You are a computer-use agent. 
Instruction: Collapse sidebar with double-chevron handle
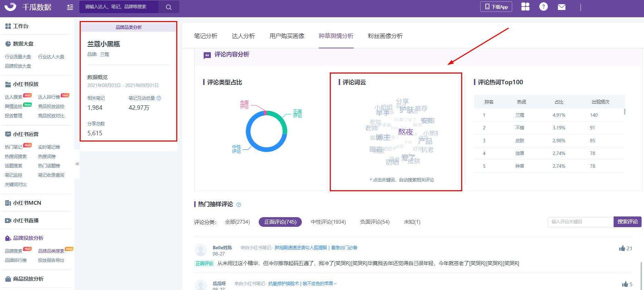click(77, 164)
